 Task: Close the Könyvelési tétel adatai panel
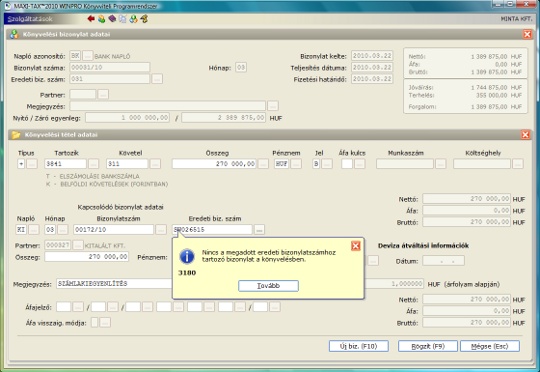coord(526,135)
